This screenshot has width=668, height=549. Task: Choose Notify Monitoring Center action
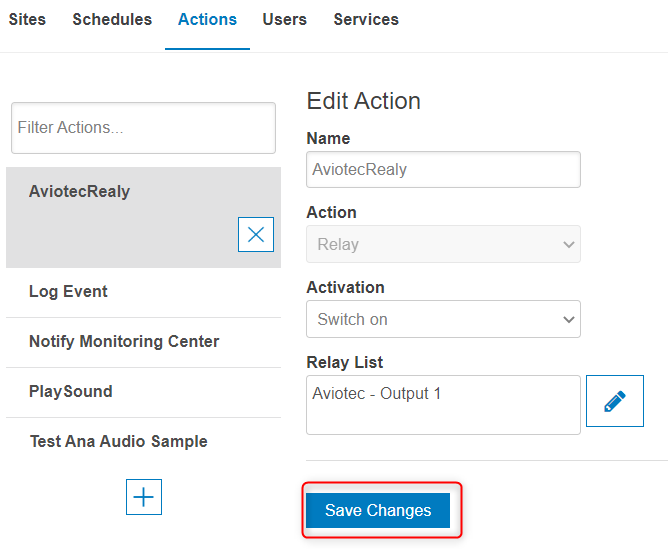coord(124,342)
